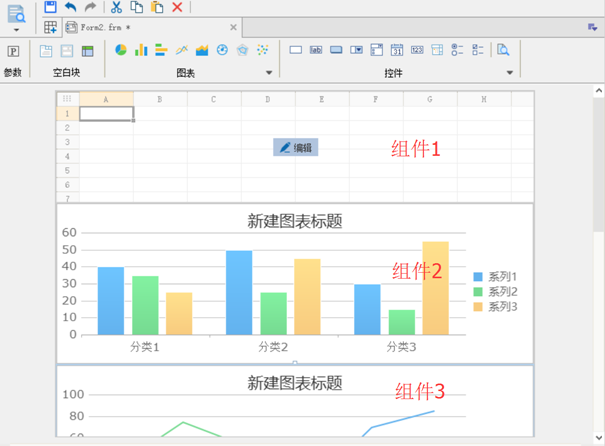Click the 分类2 axis label
Image resolution: width=605 pixels, height=446 pixels.
273,347
